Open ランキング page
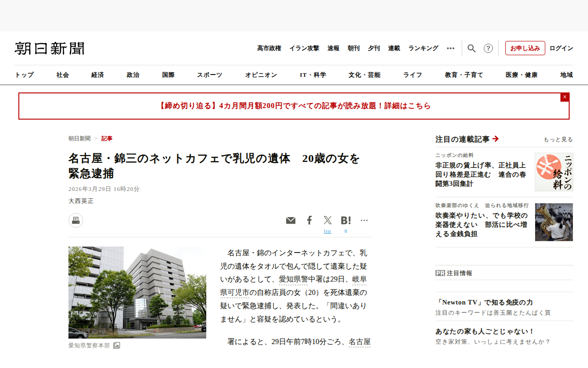The height and width of the screenshot is (368, 588). tap(424, 48)
